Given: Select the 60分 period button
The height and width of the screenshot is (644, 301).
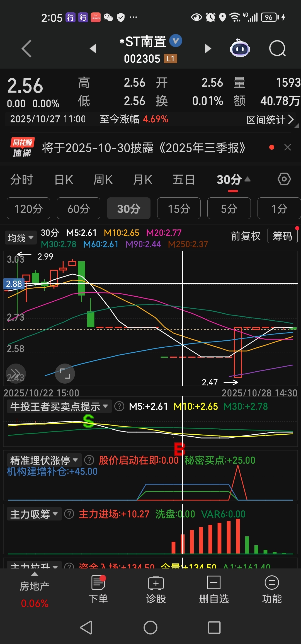Looking at the screenshot, I should (x=79, y=208).
